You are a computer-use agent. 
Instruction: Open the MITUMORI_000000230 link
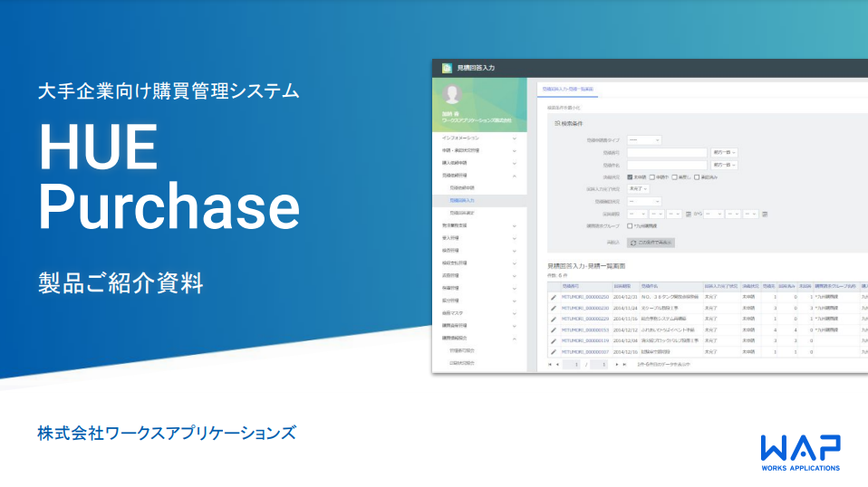pos(585,309)
